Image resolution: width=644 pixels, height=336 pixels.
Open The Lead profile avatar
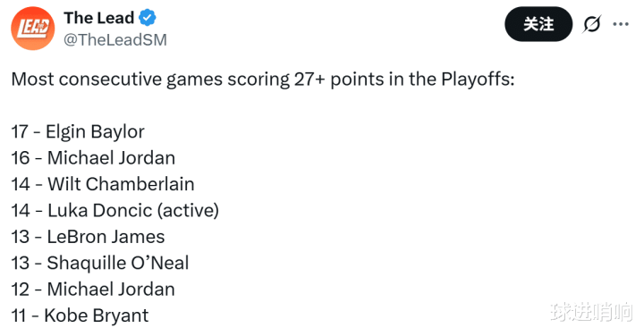coord(33,29)
